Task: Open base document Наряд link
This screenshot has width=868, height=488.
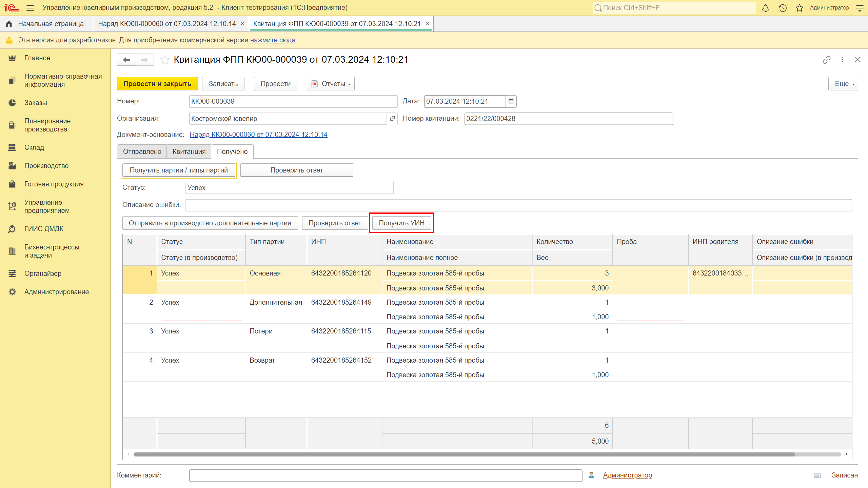Action: 258,135
